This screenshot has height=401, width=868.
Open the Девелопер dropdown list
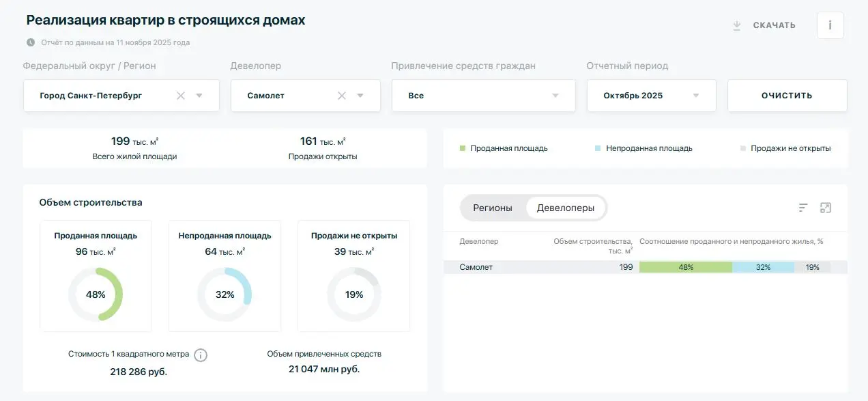[x=360, y=96]
